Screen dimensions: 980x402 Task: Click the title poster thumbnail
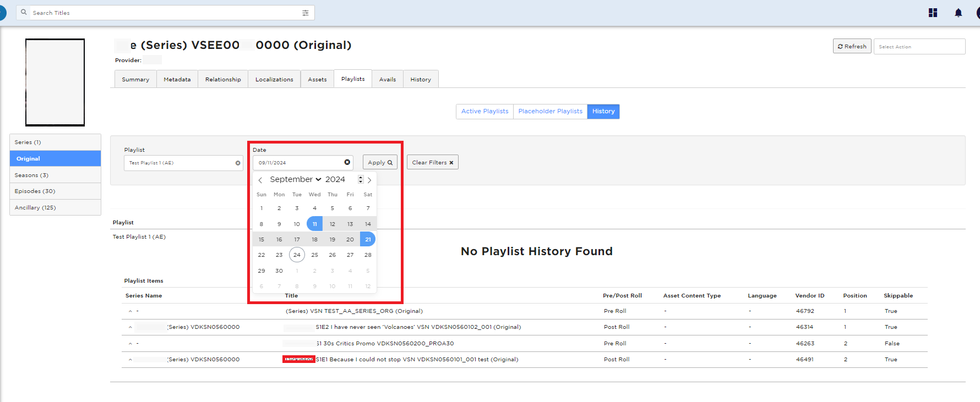[x=55, y=82]
